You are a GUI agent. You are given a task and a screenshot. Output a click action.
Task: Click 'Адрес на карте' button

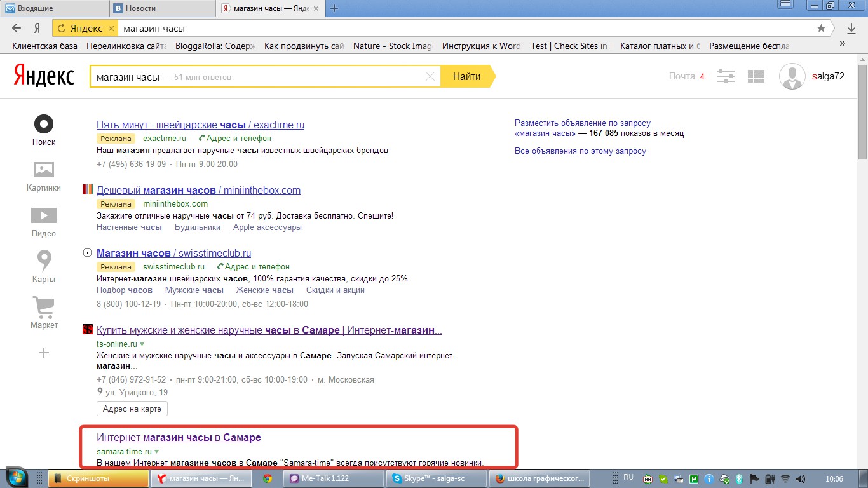(x=132, y=409)
